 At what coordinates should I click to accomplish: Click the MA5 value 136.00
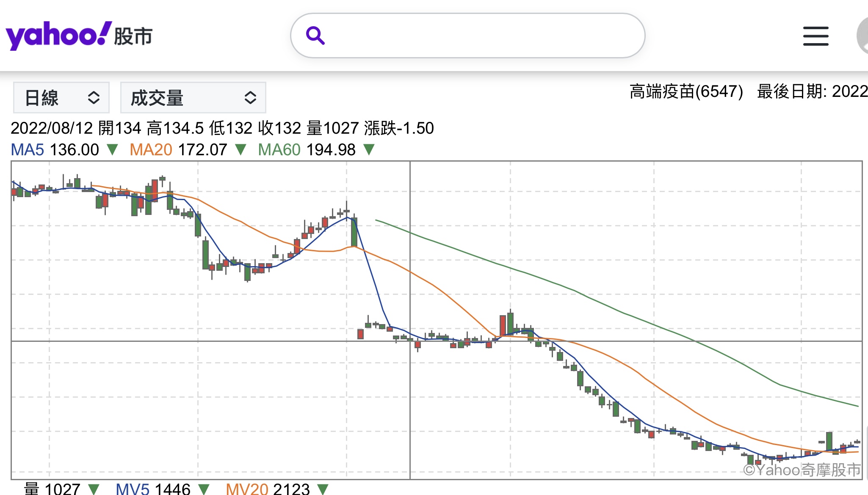pyautogui.click(x=75, y=150)
